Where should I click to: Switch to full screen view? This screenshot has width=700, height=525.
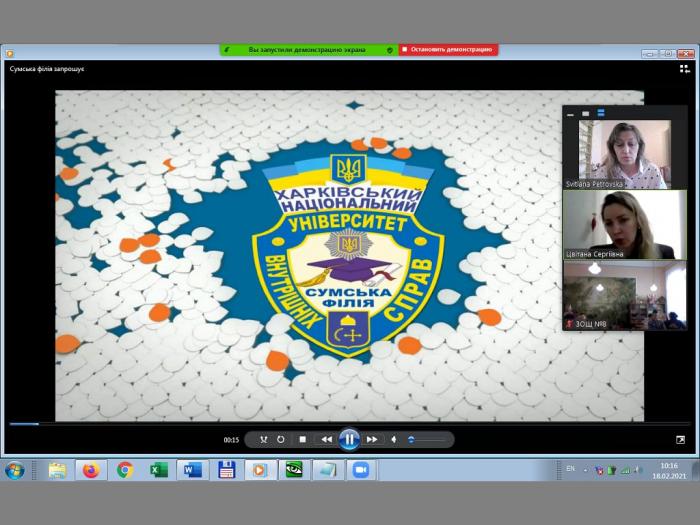681,439
